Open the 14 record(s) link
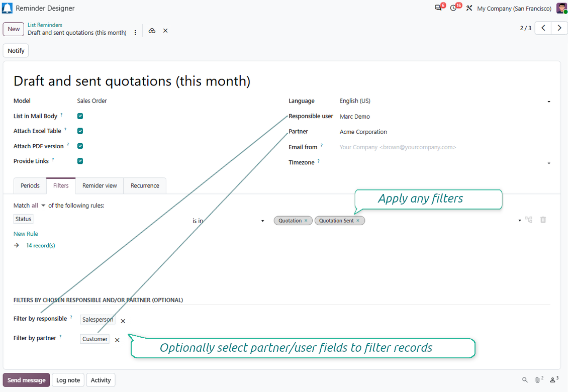Viewport: 568px width, 392px height. coord(41,245)
